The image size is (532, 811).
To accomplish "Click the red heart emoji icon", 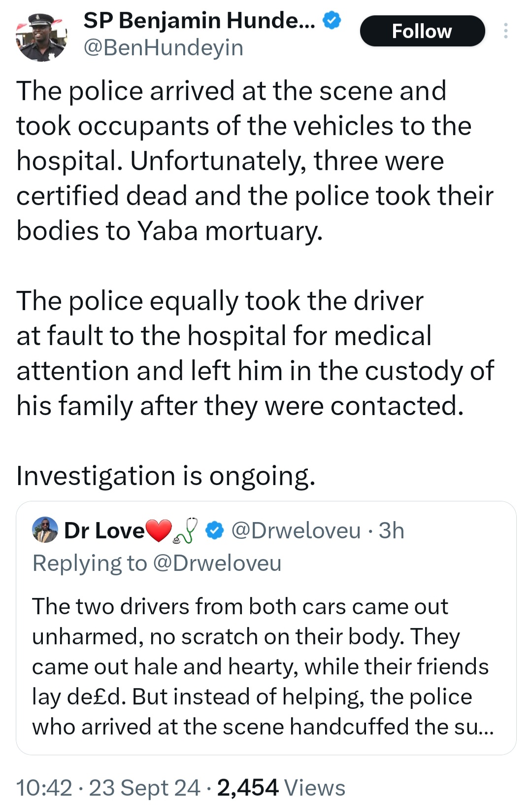I will tap(159, 531).
